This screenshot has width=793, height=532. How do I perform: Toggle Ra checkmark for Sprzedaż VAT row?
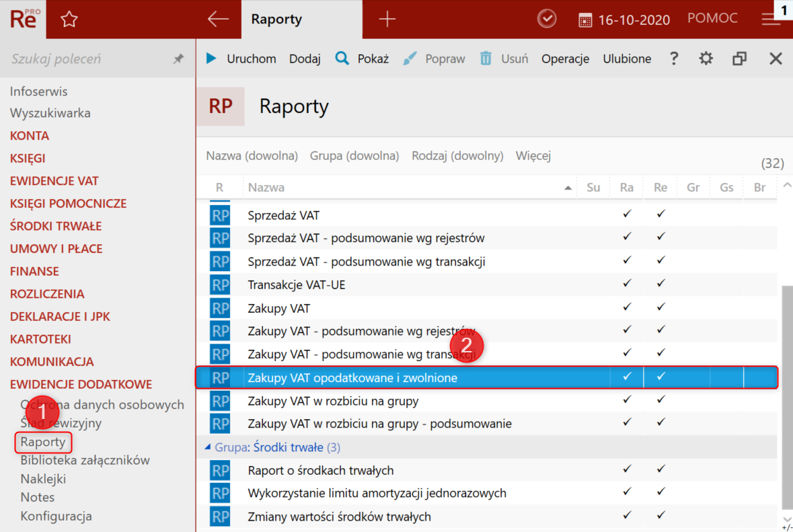pos(627,215)
